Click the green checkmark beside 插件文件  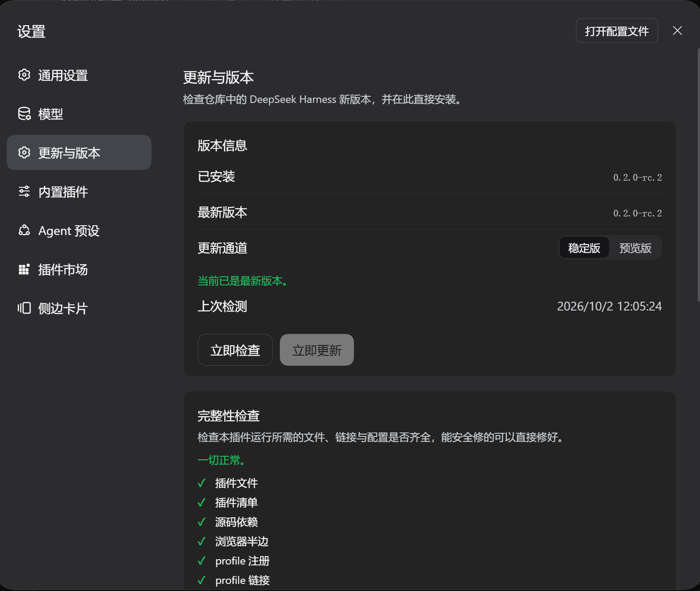(x=202, y=483)
